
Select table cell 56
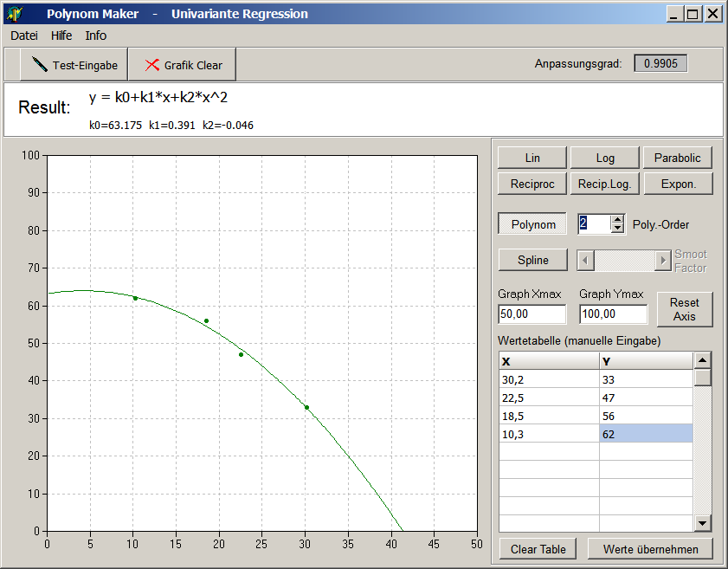(x=646, y=415)
